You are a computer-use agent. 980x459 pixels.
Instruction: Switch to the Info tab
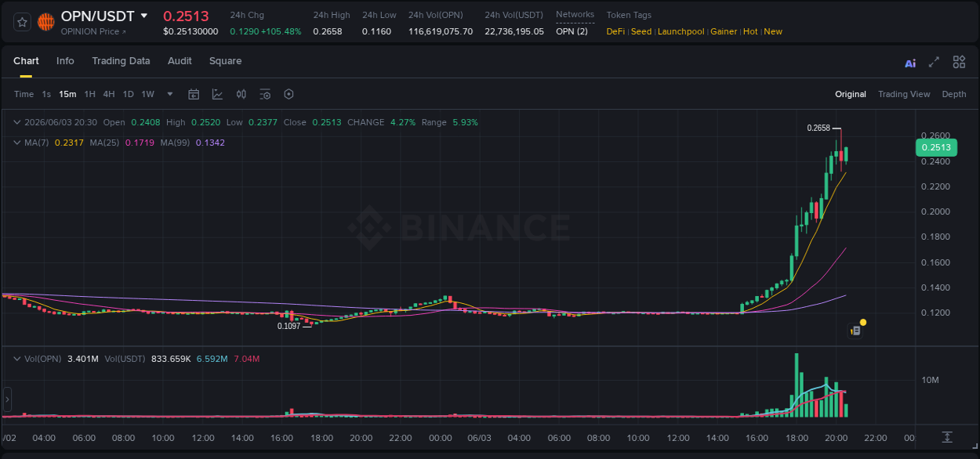(x=65, y=61)
